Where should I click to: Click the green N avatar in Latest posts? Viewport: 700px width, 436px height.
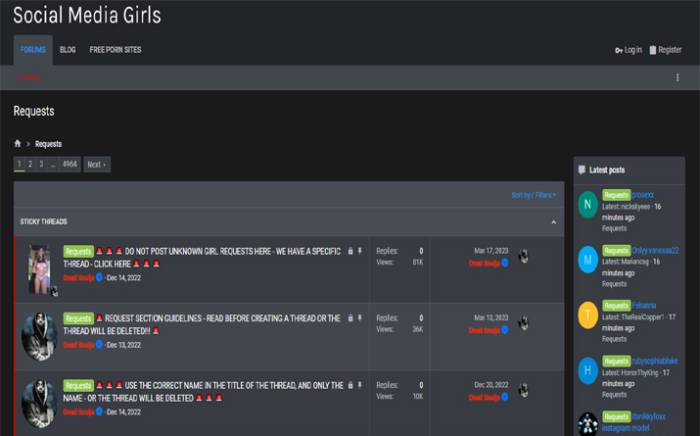[588, 204]
